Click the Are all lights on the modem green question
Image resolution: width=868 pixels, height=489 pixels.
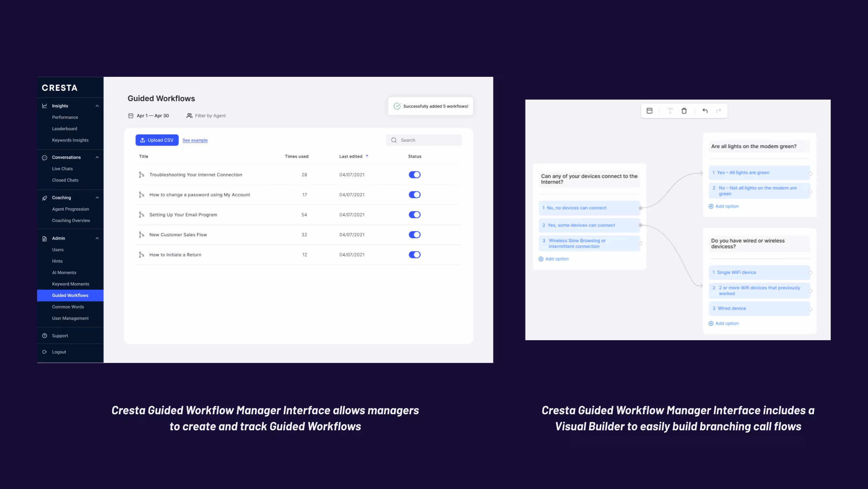[x=759, y=146]
